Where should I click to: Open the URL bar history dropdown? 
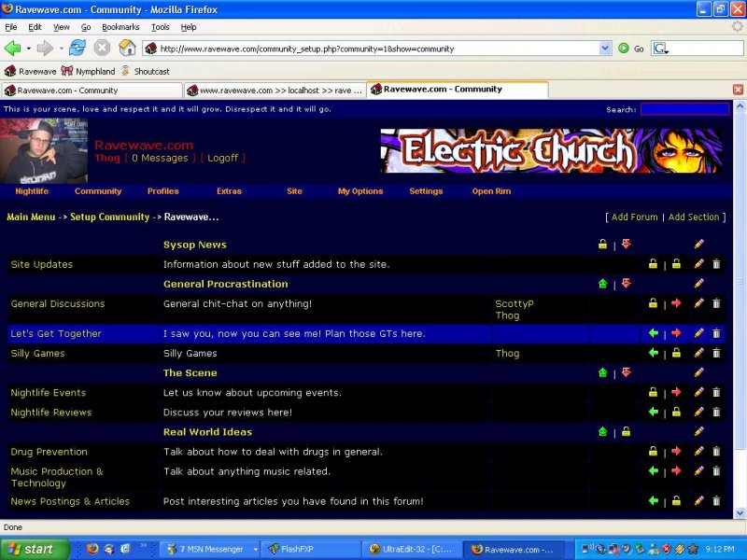coord(605,49)
